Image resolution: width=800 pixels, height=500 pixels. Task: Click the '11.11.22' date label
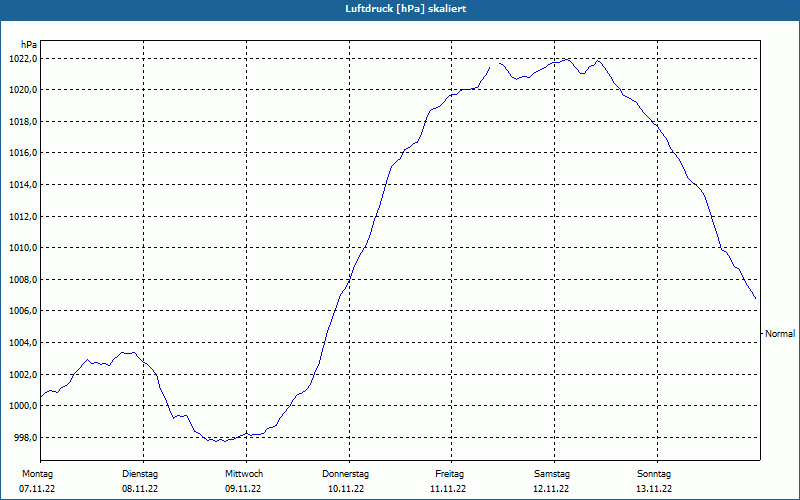tap(448, 489)
